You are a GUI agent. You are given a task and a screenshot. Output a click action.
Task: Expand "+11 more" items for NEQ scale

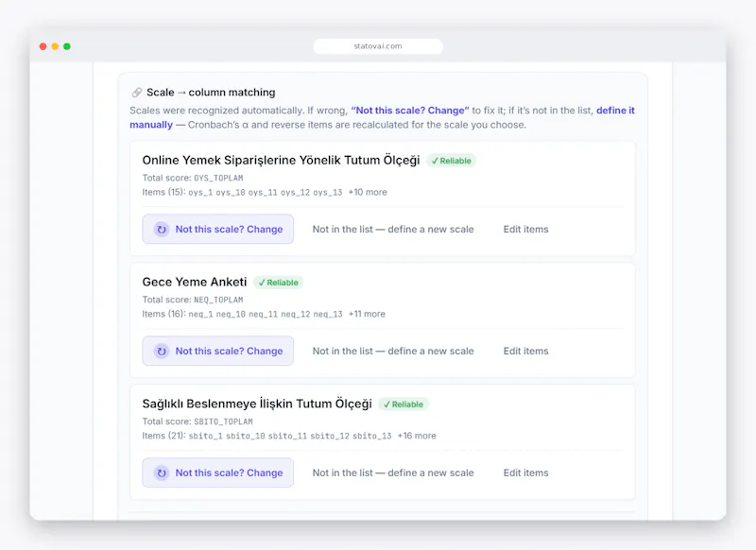tap(367, 314)
